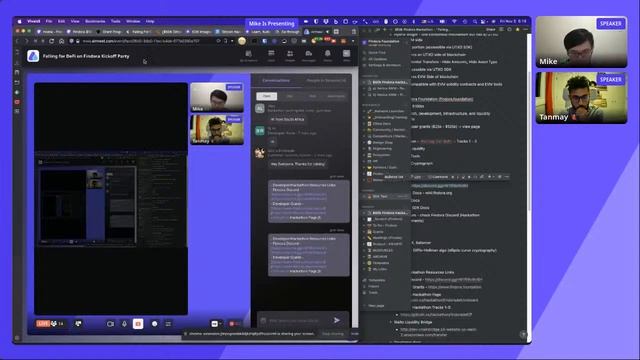Expand the HR page in Notion sidebar
This screenshot has width=640, height=360.
pos(364,161)
